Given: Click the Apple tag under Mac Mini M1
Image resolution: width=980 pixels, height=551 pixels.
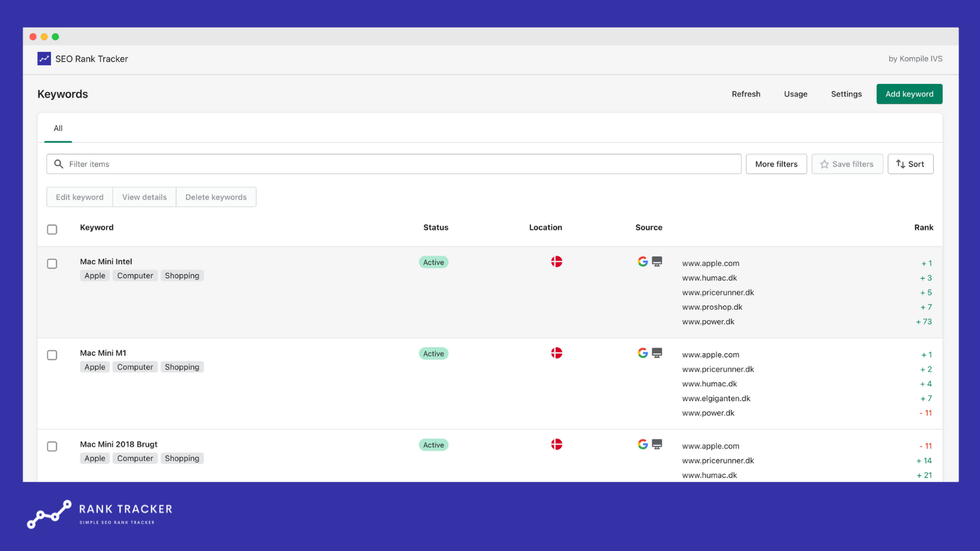Looking at the screenshot, I should pos(95,367).
